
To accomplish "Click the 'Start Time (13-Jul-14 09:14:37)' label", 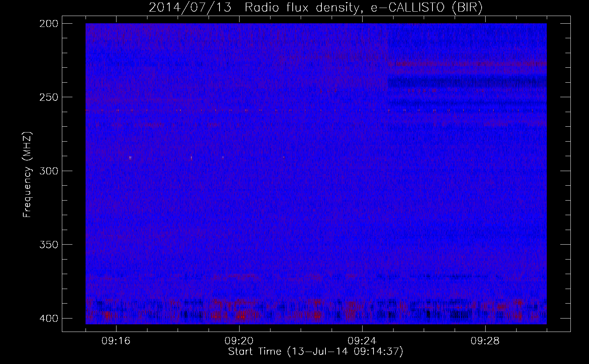I will [316, 352].
